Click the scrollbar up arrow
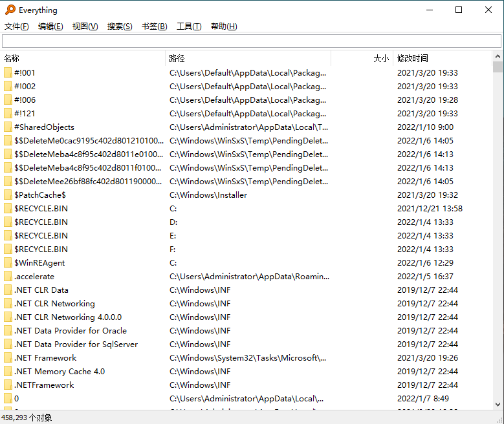Viewport: 504px width, 424px height. point(498,56)
